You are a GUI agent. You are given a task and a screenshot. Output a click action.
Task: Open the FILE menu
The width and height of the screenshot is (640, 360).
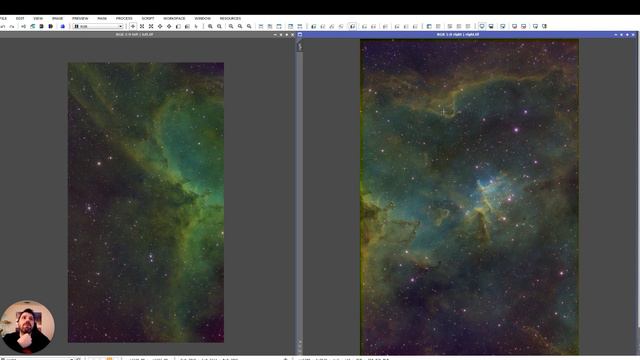point(3,18)
